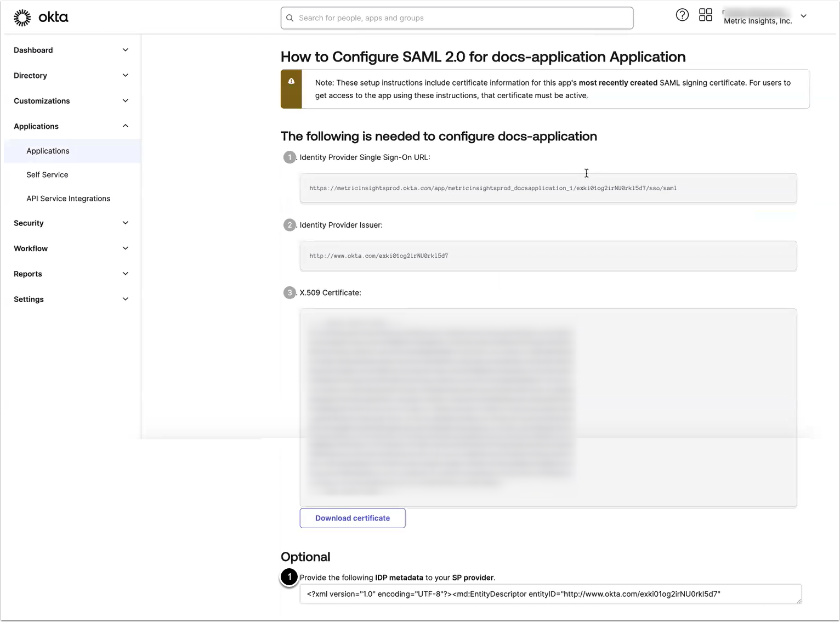Click the warning icon in the note banner

pos(291,81)
